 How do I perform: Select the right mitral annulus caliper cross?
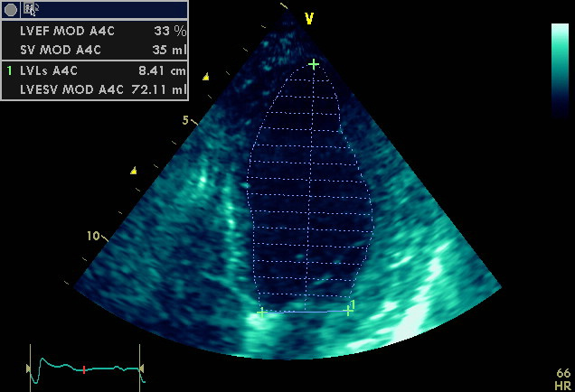click(x=348, y=311)
